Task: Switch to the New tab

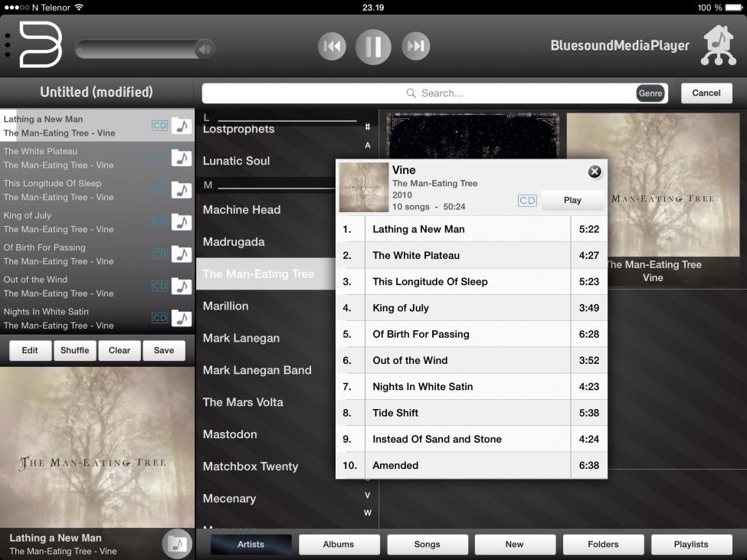Action: [515, 544]
